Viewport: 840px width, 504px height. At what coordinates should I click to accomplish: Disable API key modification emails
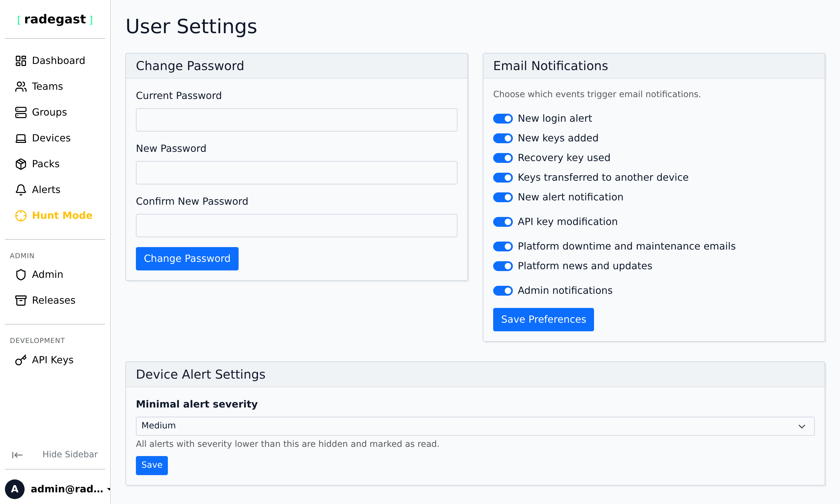click(x=503, y=222)
